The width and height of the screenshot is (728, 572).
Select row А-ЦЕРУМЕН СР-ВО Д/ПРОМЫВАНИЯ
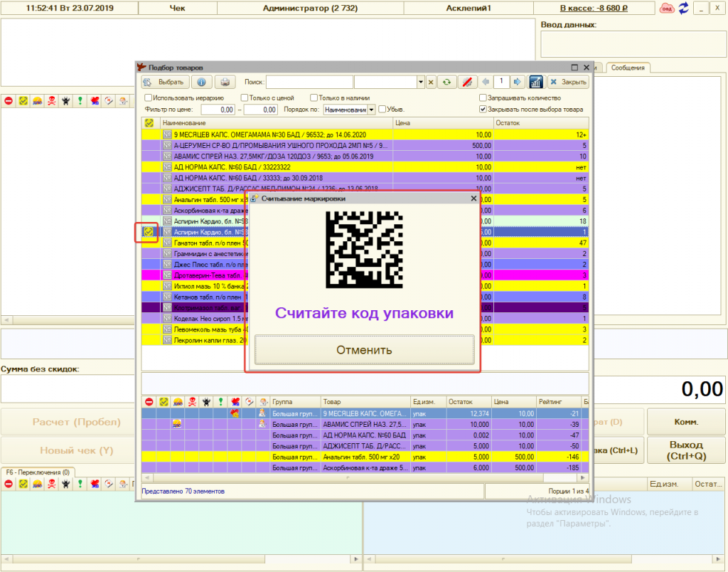(365, 145)
